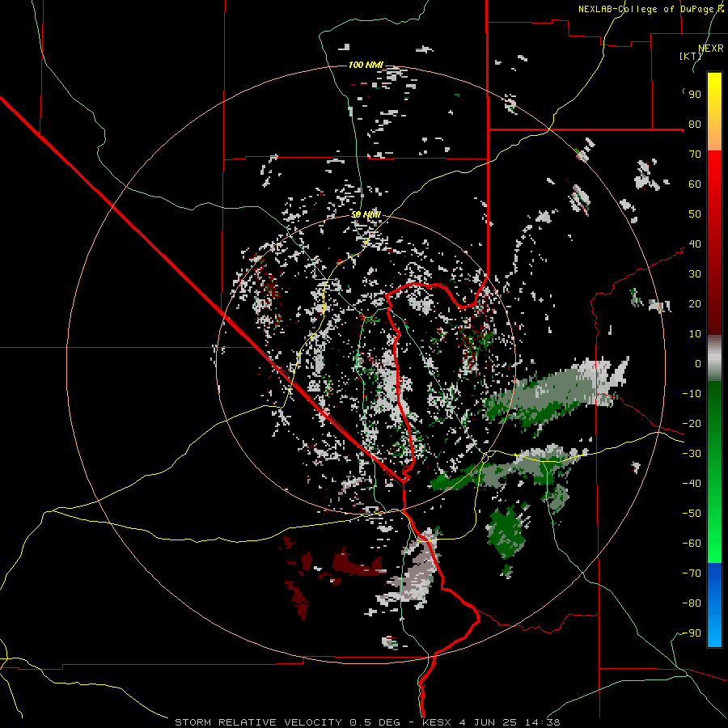This screenshot has height=728, width=728.
Task: Click the -80 value on velocity scale
Action: click(692, 603)
